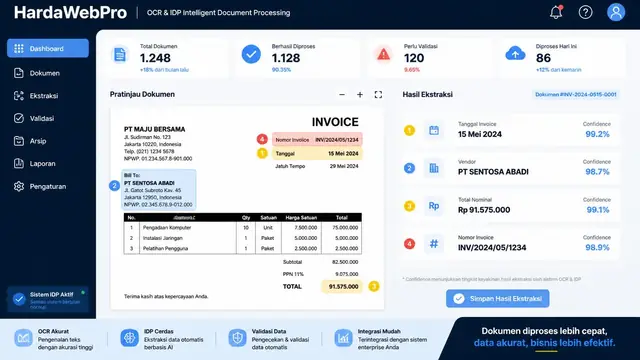Click the Pratinjau Dokumen heading

coord(142,94)
